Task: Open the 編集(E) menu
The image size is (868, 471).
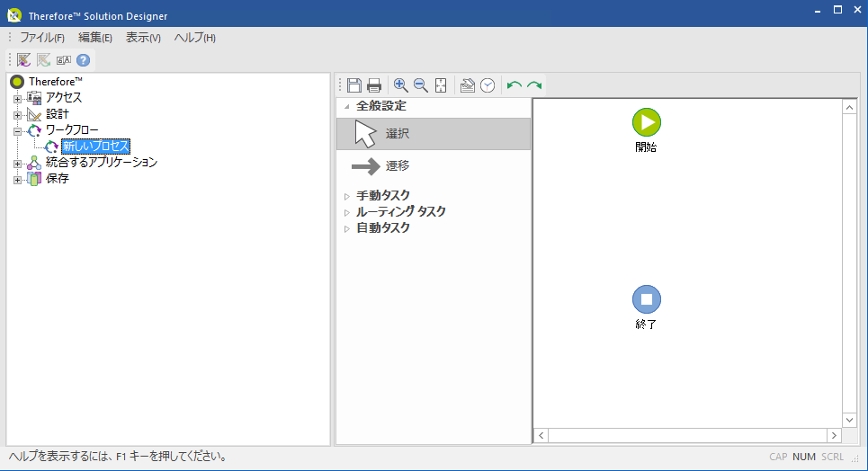Action: tap(95, 38)
